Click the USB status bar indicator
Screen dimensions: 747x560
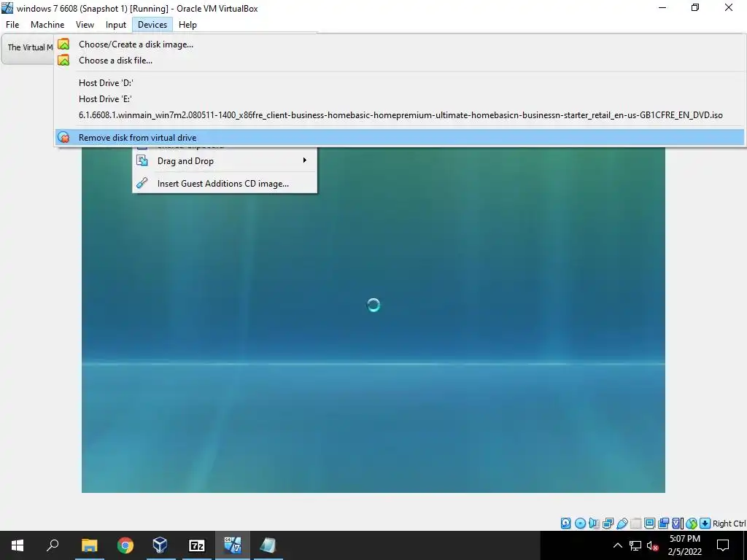622,524
